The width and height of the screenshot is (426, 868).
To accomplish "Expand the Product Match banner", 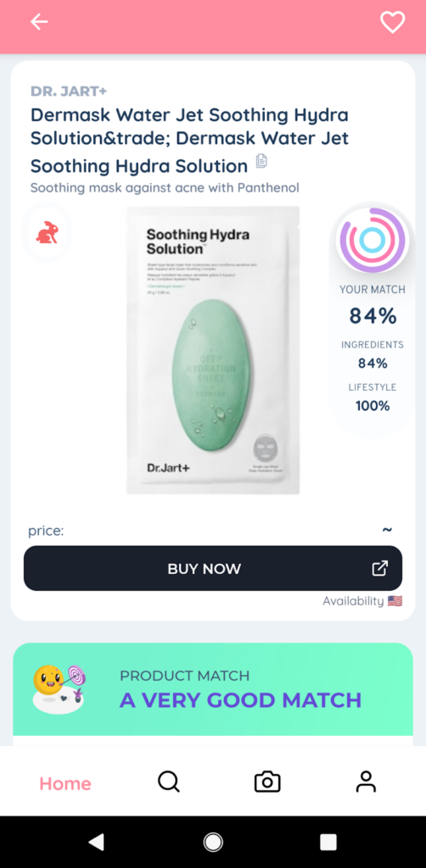I will point(213,689).
